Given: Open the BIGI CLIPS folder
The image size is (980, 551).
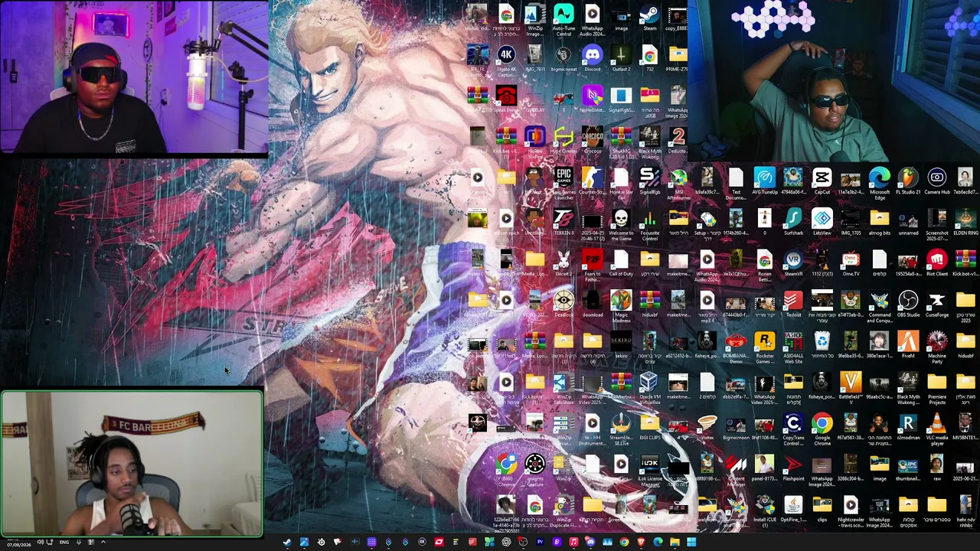Looking at the screenshot, I should coord(649,428).
